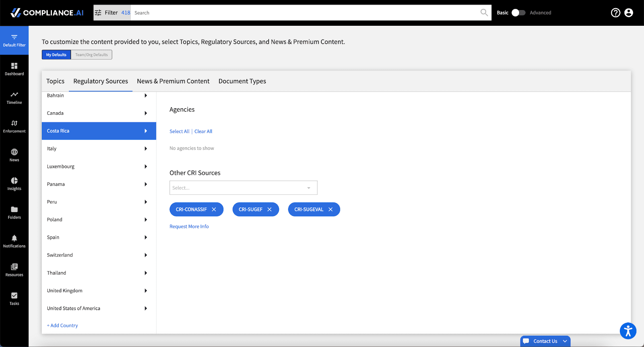Click the Contact Us chat icon

tap(526, 341)
